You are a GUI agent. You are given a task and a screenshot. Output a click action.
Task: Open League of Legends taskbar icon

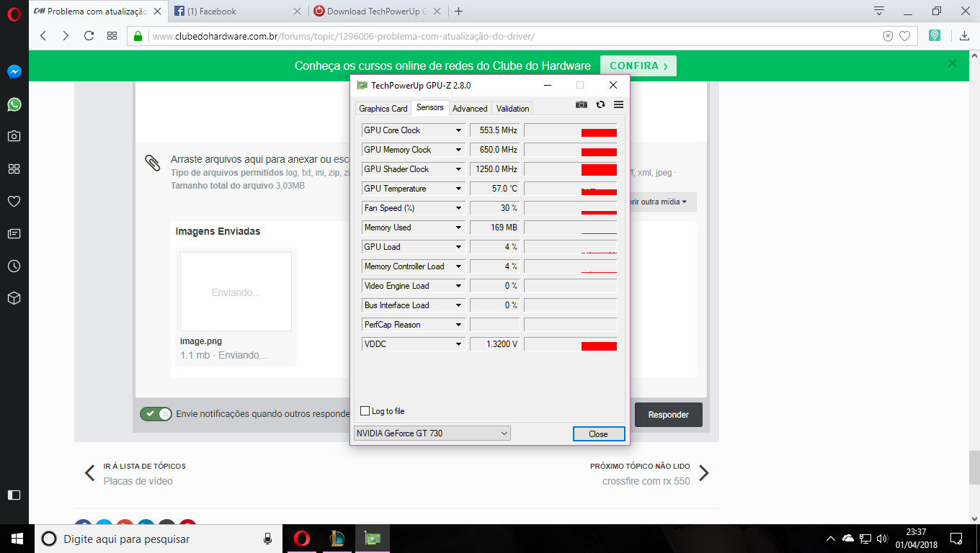[x=337, y=539]
